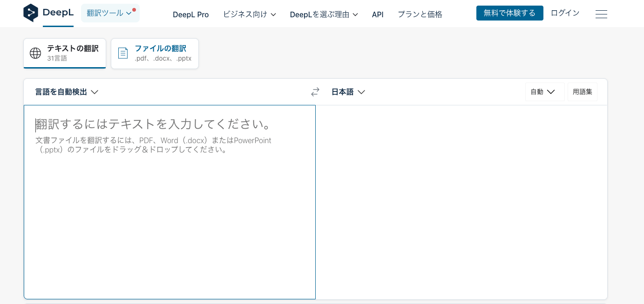Click the ログイン link

click(565, 13)
